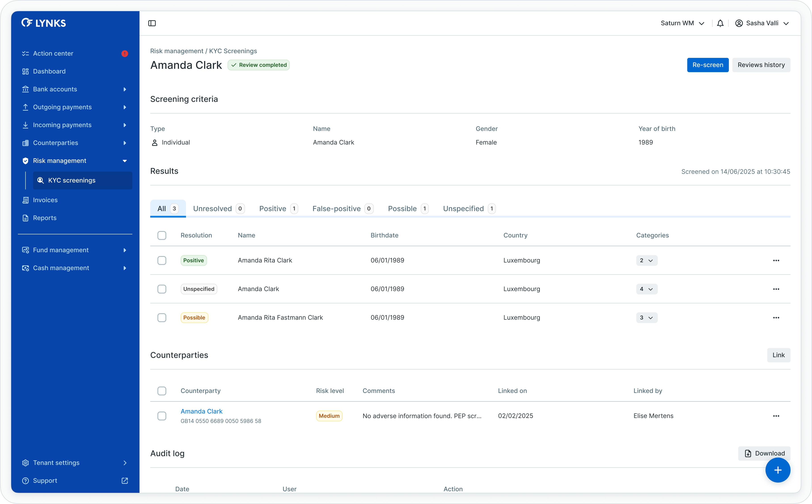This screenshot has width=812, height=504.
Task: Click the LYNKS logo
Action: 44,23
